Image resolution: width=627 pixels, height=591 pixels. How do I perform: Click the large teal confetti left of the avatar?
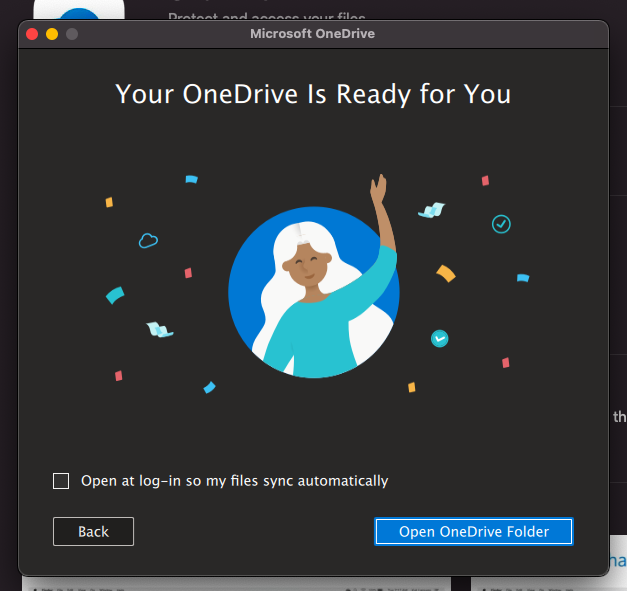pyautogui.click(x=115, y=295)
